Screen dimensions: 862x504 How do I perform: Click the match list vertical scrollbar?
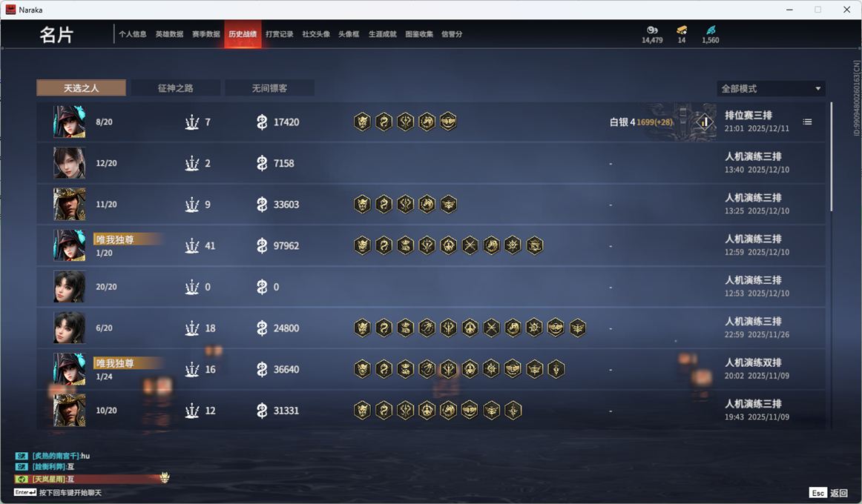click(x=831, y=156)
